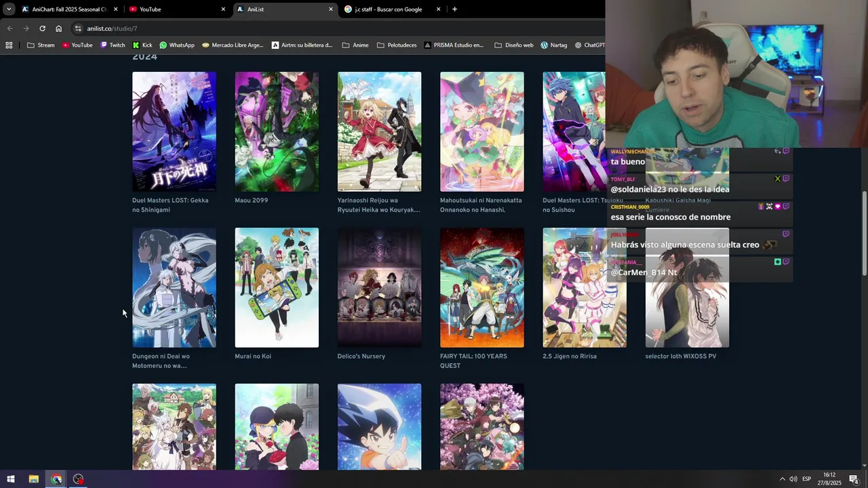Click the selector loth WIXOSS PV title
868x488 pixels.
pyautogui.click(x=681, y=357)
